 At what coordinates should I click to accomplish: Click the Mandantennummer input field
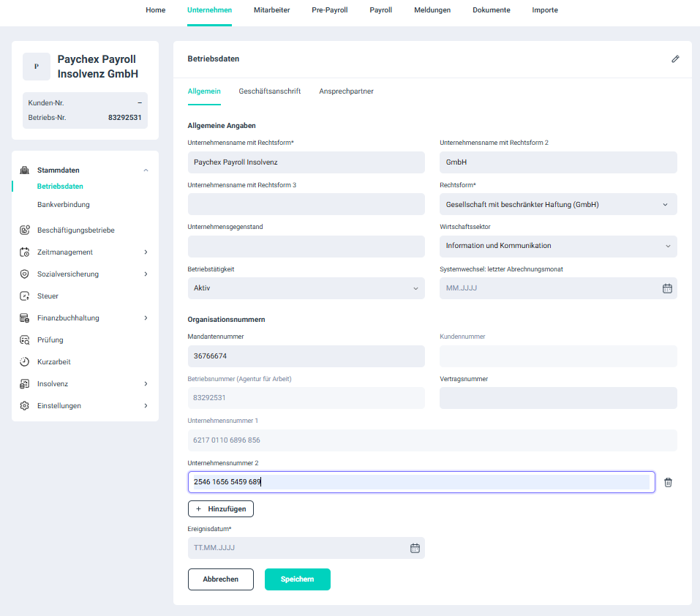306,356
